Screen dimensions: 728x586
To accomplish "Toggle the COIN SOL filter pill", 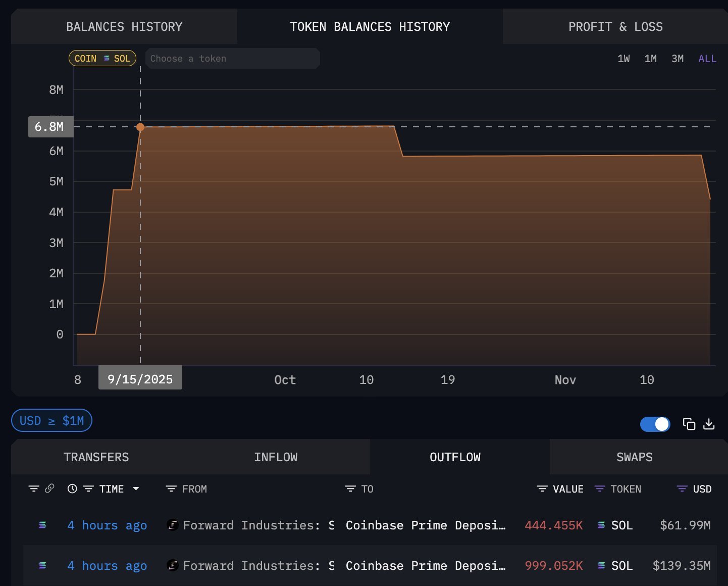I will click(102, 58).
